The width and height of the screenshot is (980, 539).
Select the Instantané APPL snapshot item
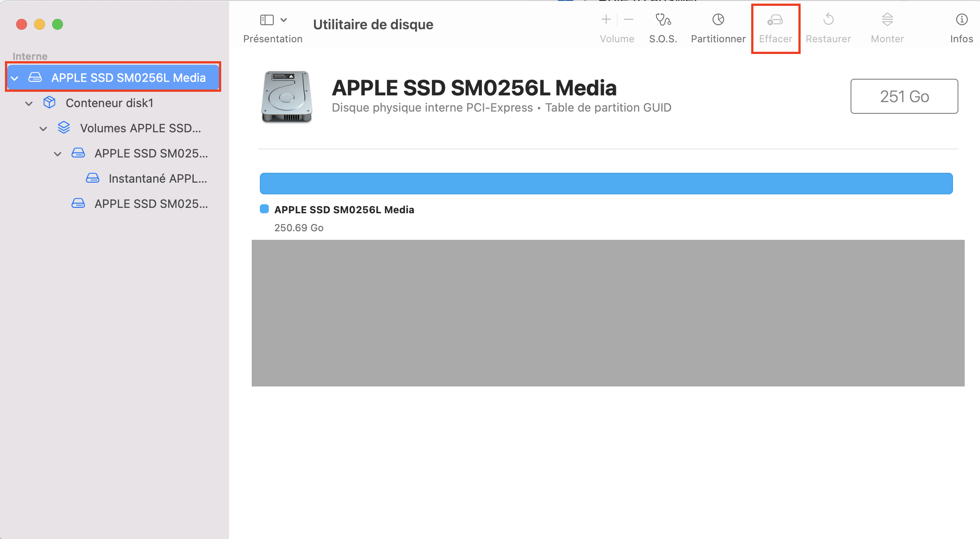pyautogui.click(x=157, y=179)
